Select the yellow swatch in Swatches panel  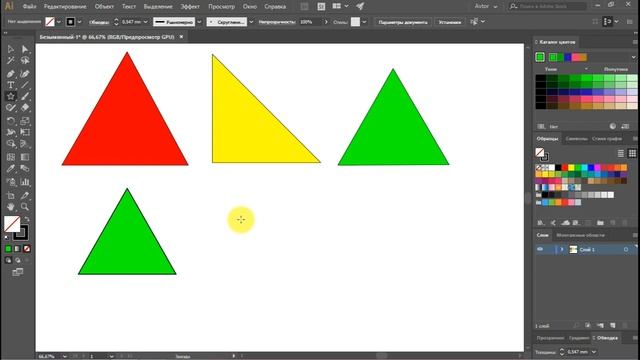(571, 167)
